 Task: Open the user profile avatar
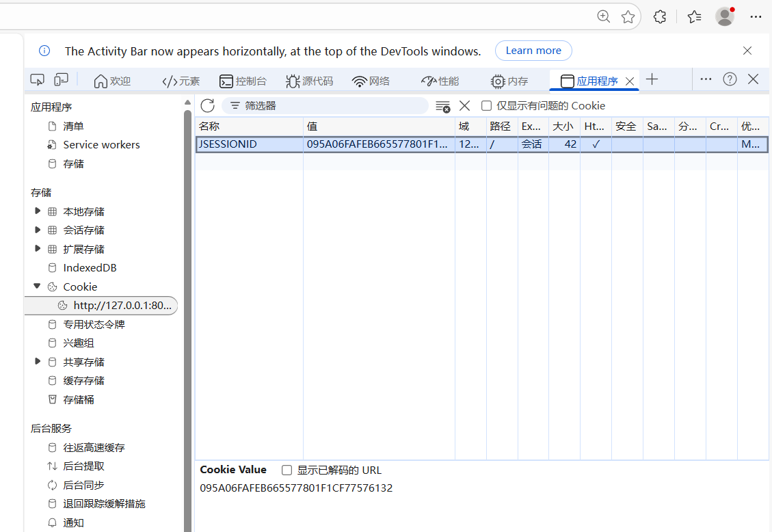pyautogui.click(x=725, y=16)
